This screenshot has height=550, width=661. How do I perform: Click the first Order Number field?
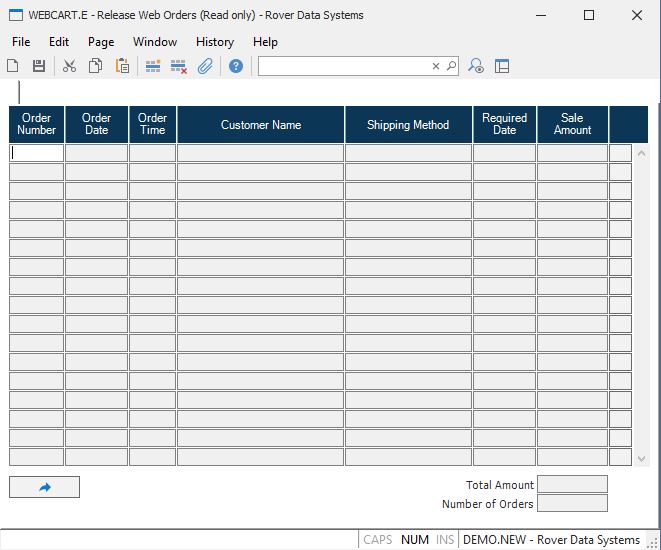click(37, 153)
